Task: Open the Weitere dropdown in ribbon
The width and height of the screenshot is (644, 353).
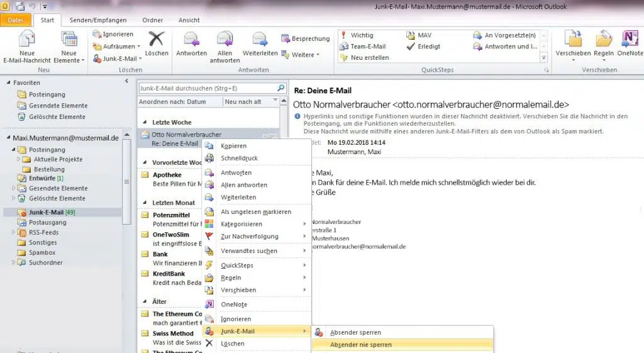Action: [300, 55]
